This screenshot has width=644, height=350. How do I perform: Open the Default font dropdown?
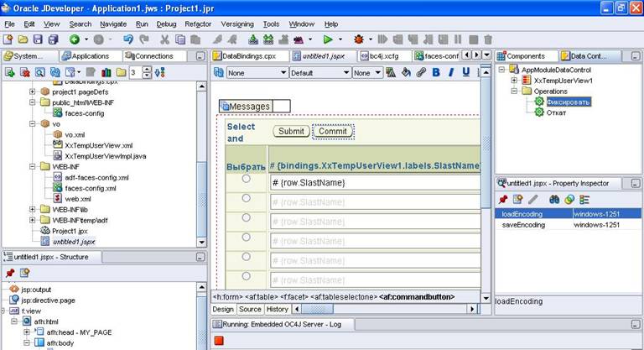320,73
